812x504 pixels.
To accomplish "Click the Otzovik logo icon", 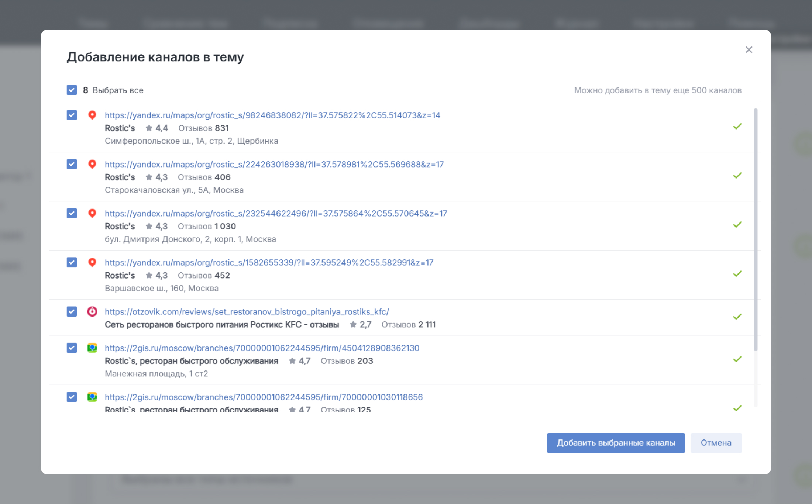I will (92, 311).
